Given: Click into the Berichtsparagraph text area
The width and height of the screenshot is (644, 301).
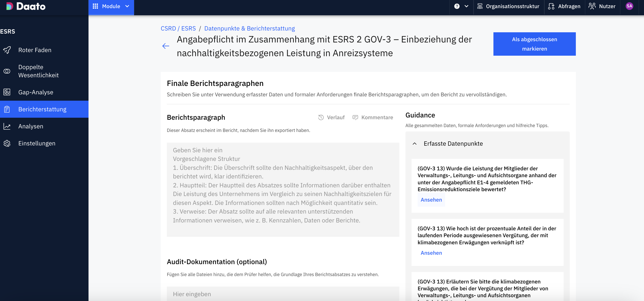Looking at the screenshot, I should [x=283, y=189].
